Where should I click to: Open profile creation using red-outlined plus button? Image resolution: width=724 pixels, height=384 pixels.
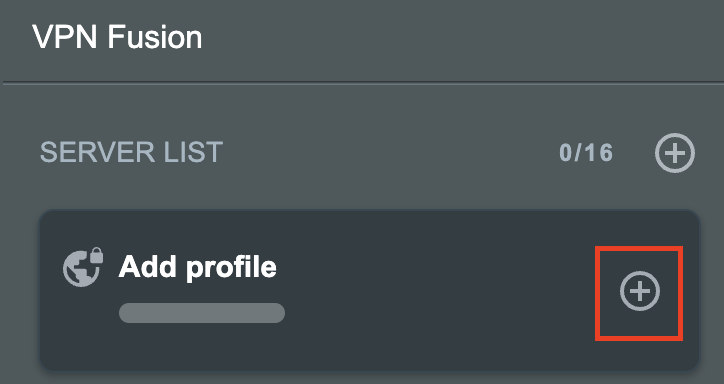coord(639,294)
